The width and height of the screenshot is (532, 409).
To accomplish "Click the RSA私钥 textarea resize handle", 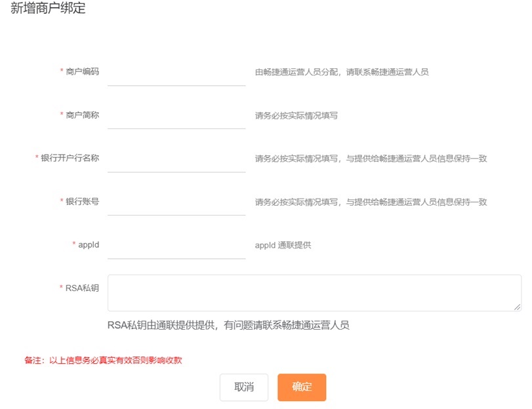I will pyautogui.click(x=518, y=307).
